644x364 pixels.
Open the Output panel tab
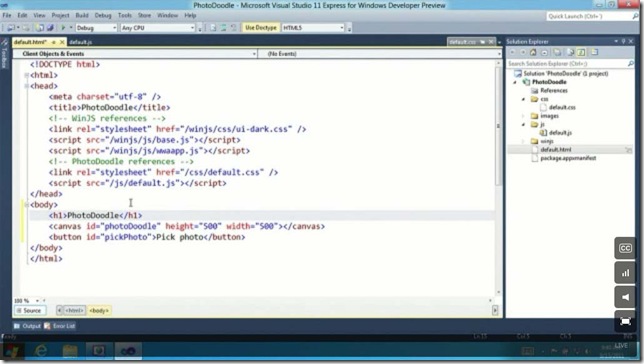click(x=28, y=326)
